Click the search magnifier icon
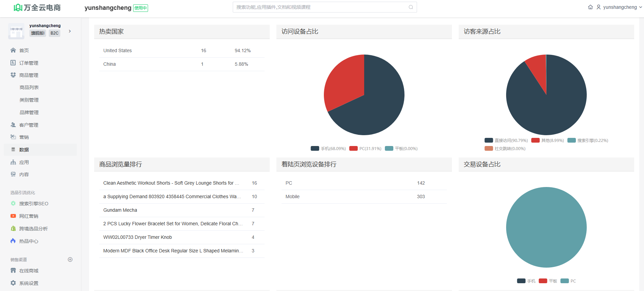 click(x=411, y=7)
